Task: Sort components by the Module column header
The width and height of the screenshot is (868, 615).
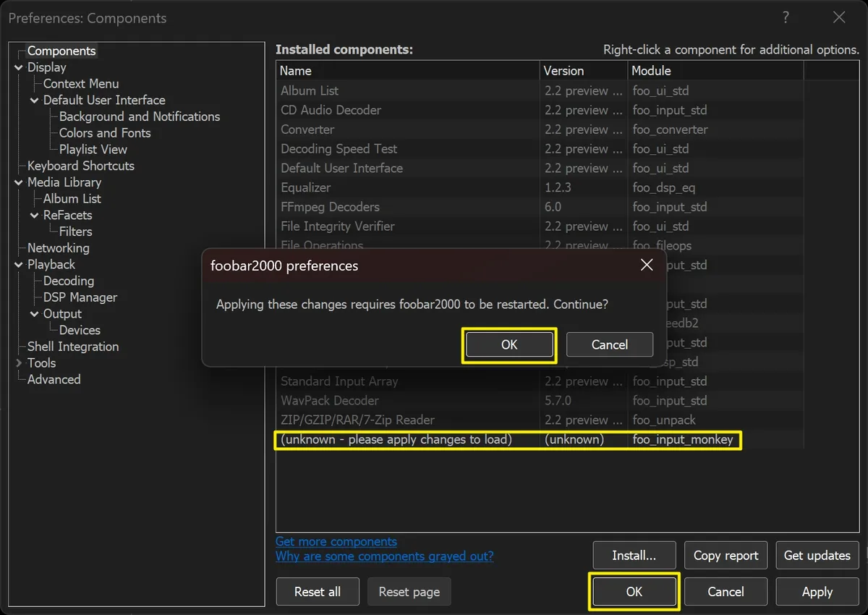Action: (x=715, y=71)
